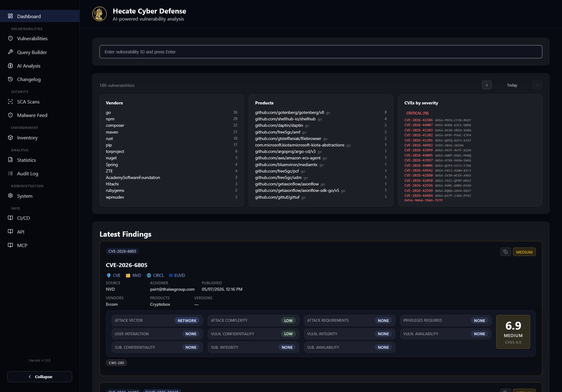Open the Query Builder page
This screenshot has height=392, width=562.
tap(40, 52)
